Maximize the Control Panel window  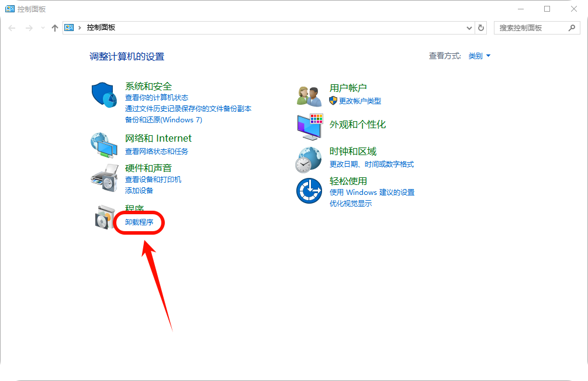pyautogui.click(x=547, y=9)
